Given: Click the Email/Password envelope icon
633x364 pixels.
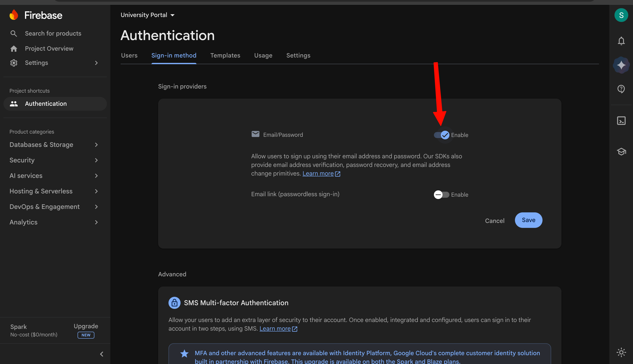Looking at the screenshot, I should click(x=255, y=134).
